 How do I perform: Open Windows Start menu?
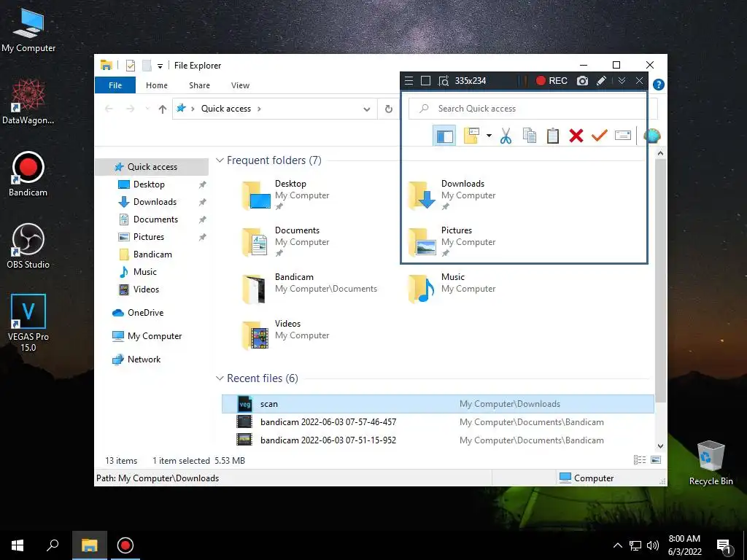tap(18, 545)
